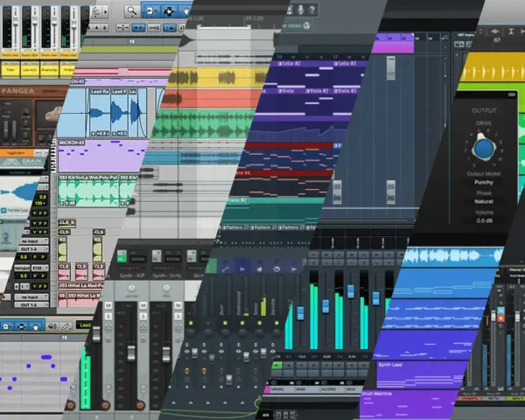Select Selector tool in bottom-left toolbar
525x420 pixels.
tap(21, 326)
